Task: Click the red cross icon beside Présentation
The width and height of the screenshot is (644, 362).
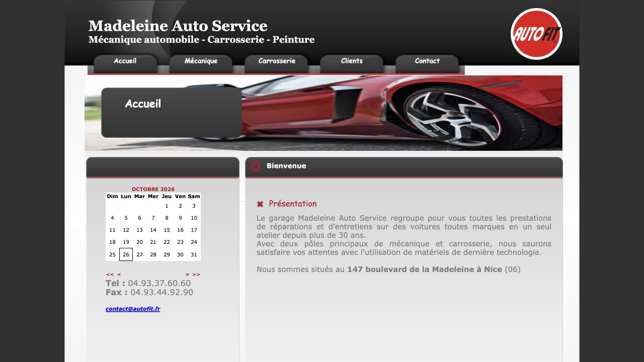Action: coord(260,204)
